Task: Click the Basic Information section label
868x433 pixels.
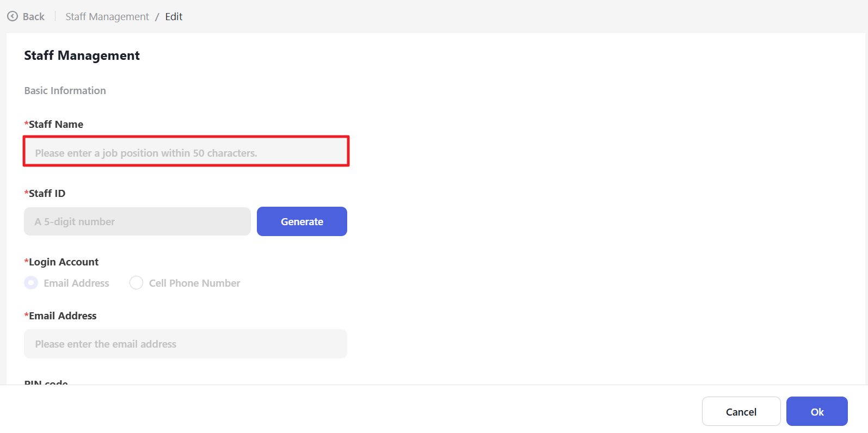Action: 65,91
